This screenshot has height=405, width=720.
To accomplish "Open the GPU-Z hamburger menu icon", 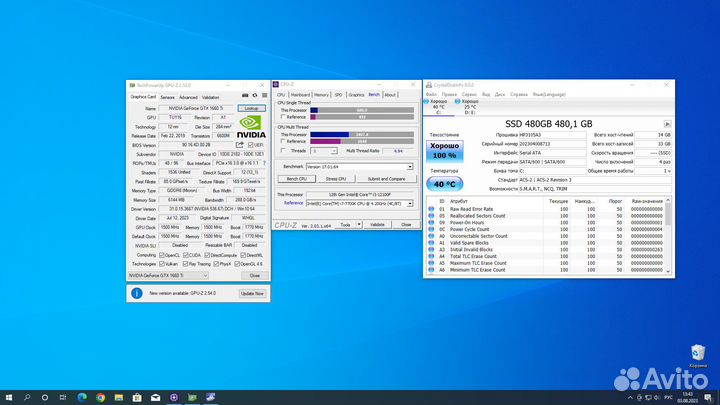I will pyautogui.click(x=264, y=96).
